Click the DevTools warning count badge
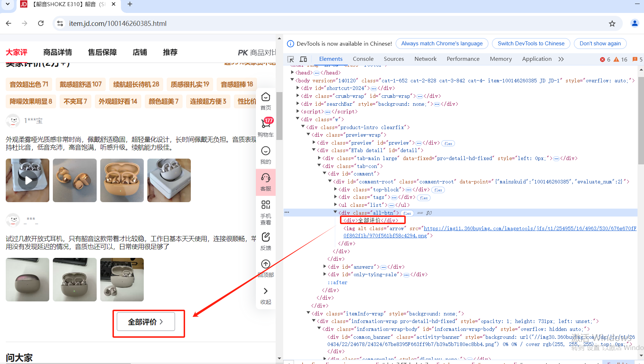This screenshot has width=644, height=364. (x=621, y=59)
